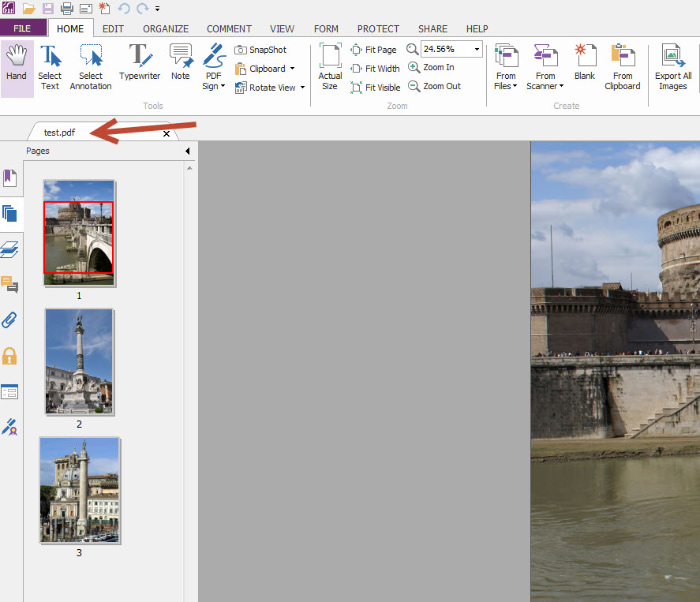
Task: Click the Zoom In button
Action: tap(432, 68)
